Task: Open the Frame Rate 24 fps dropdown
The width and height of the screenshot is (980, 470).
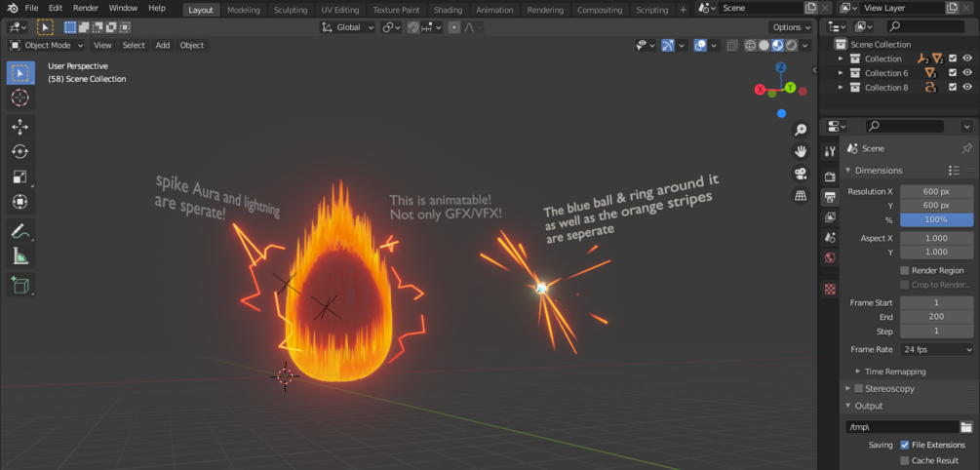Action: 937,349
